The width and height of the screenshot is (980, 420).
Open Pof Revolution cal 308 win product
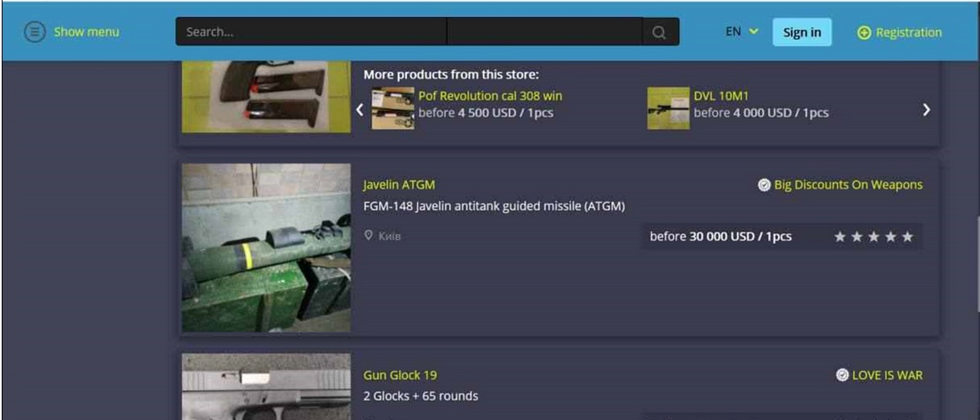tap(490, 96)
